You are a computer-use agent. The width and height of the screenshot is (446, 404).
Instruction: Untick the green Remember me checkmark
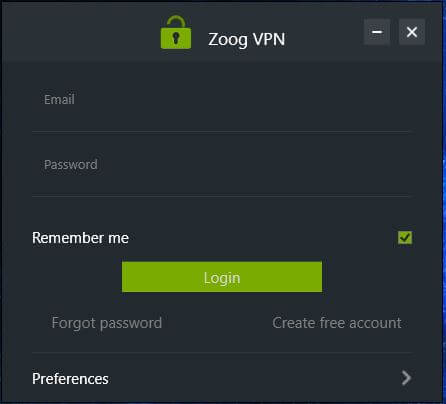point(405,238)
